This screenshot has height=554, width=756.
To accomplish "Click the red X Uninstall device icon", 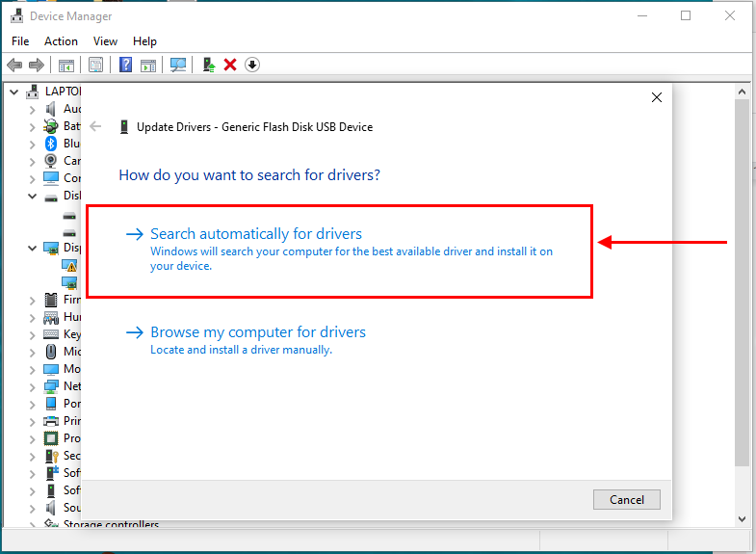I will [230, 65].
